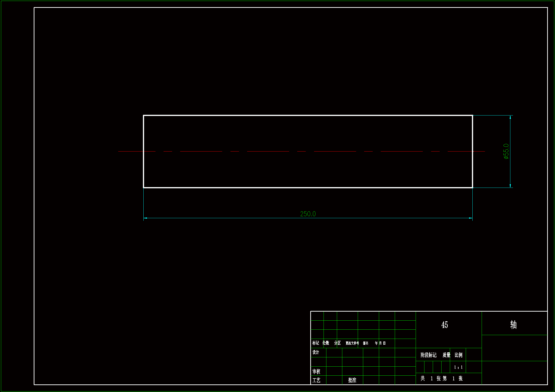The image size is (555, 392).
Task: Click the material text 45 in title block
Action: click(x=444, y=325)
